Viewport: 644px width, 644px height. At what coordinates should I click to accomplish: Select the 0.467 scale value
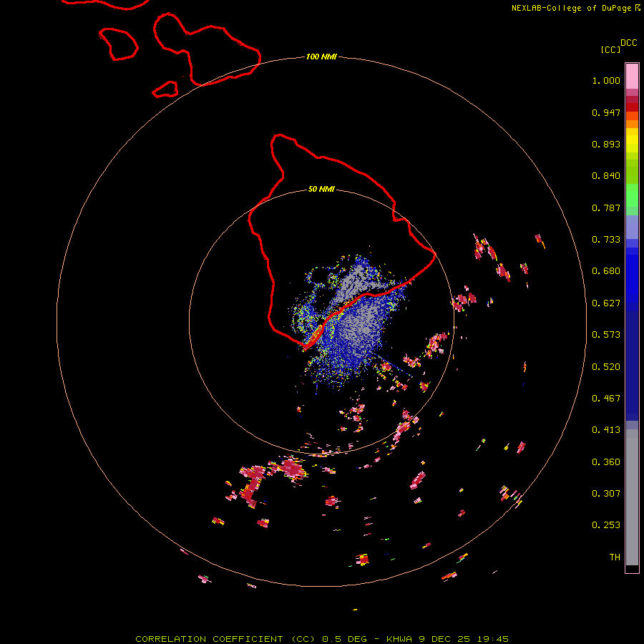point(606,399)
